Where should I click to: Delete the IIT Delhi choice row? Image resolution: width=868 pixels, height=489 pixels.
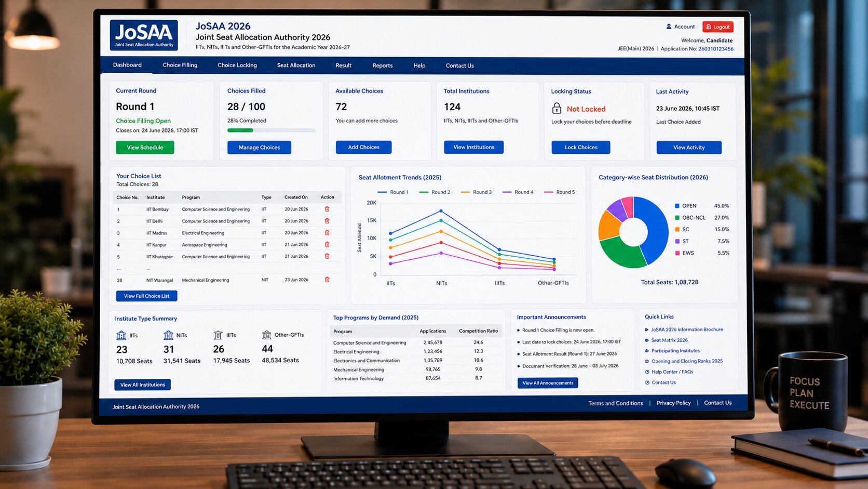[327, 221]
